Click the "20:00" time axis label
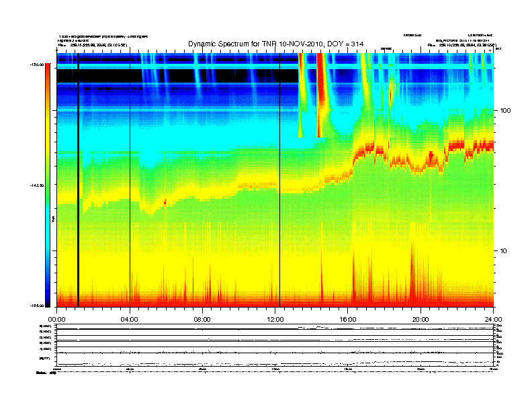The height and width of the screenshot is (411, 532). tap(420, 320)
